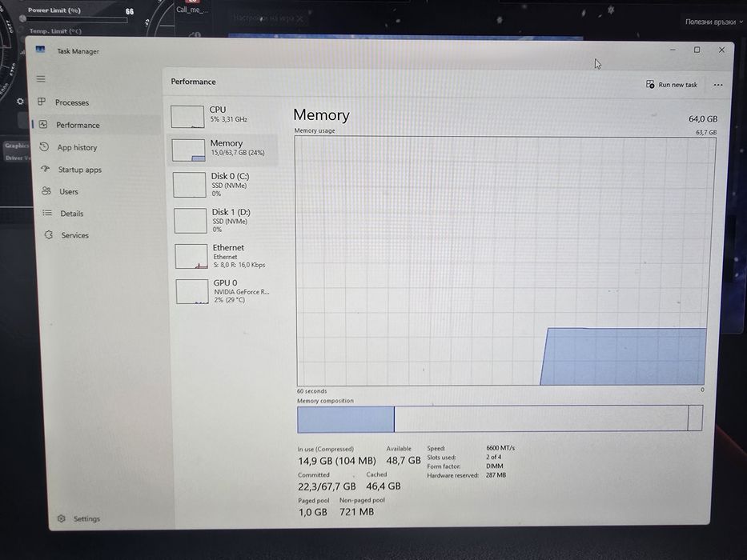This screenshot has width=747, height=560.
Task: Show the Details page
Action: point(72,214)
